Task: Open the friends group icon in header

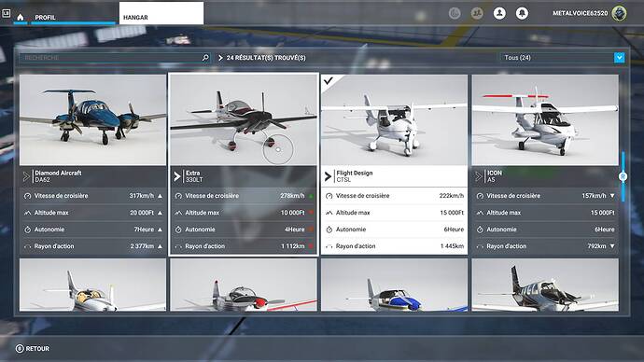Action: coord(477,14)
